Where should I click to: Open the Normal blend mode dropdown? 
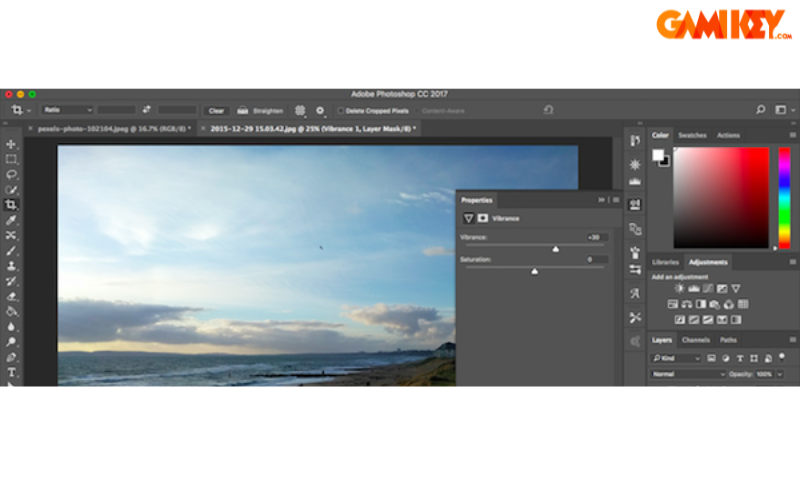[x=688, y=374]
